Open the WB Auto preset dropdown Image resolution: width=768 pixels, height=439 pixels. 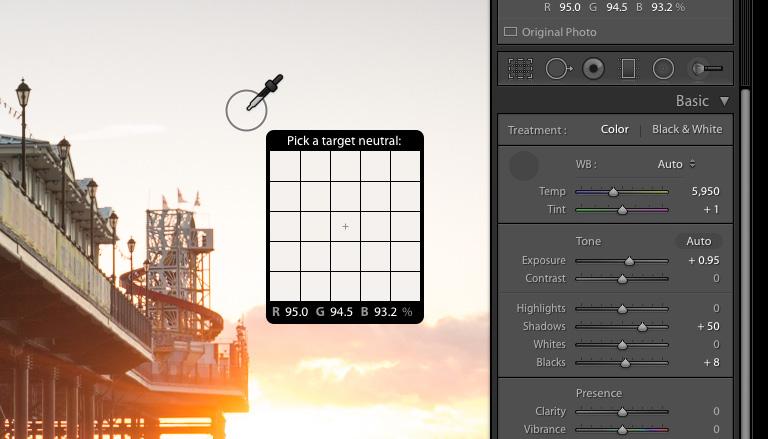(676, 164)
